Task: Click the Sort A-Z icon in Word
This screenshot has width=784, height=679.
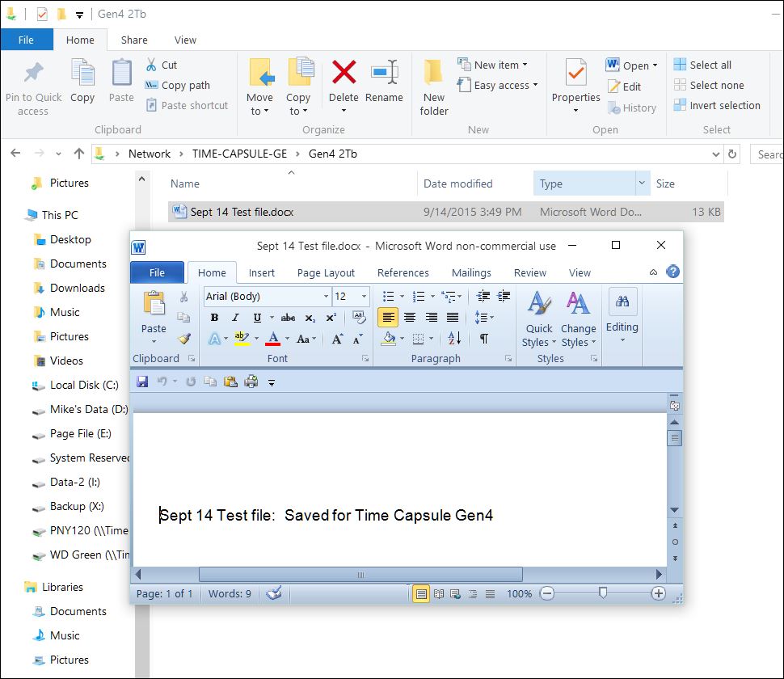Action: 454,339
